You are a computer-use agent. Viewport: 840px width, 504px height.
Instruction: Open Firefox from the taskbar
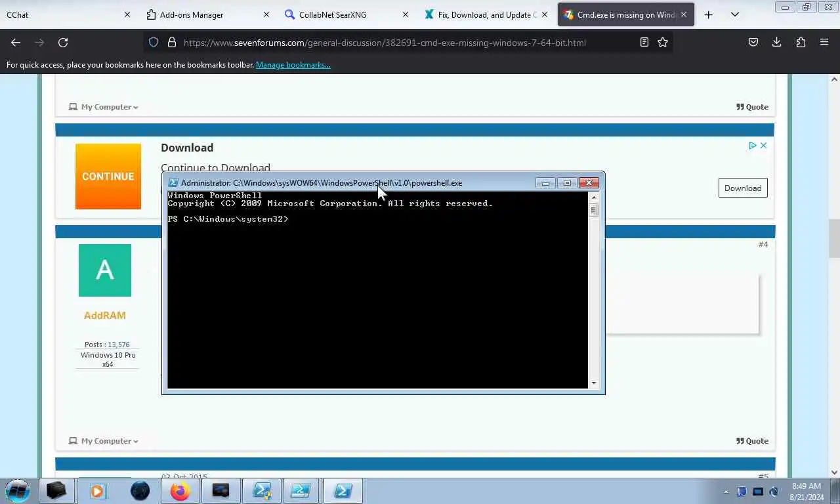coord(180,491)
